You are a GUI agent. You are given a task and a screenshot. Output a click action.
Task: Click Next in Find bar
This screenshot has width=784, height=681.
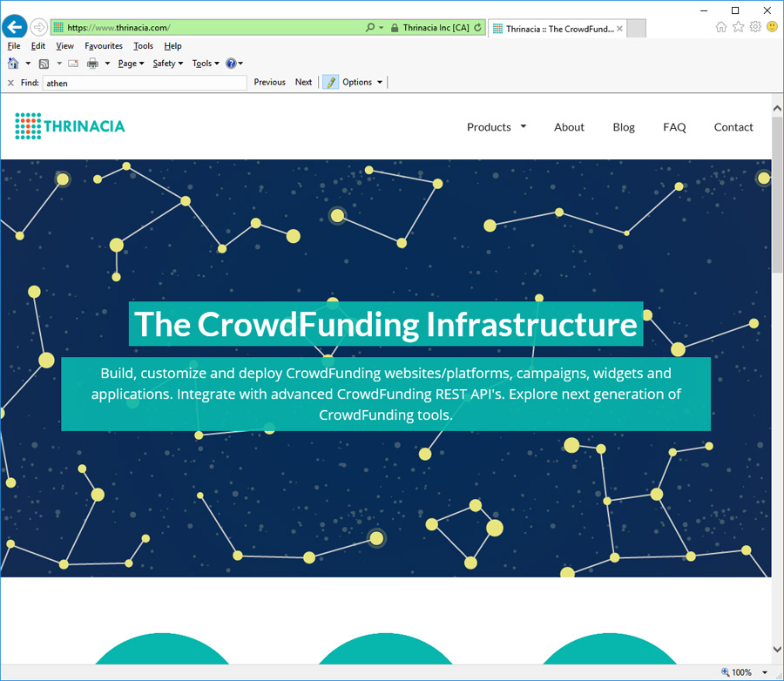(x=303, y=82)
